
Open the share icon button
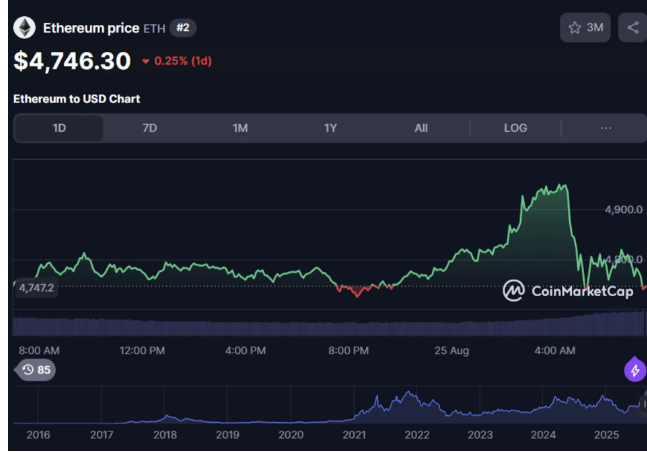(633, 28)
